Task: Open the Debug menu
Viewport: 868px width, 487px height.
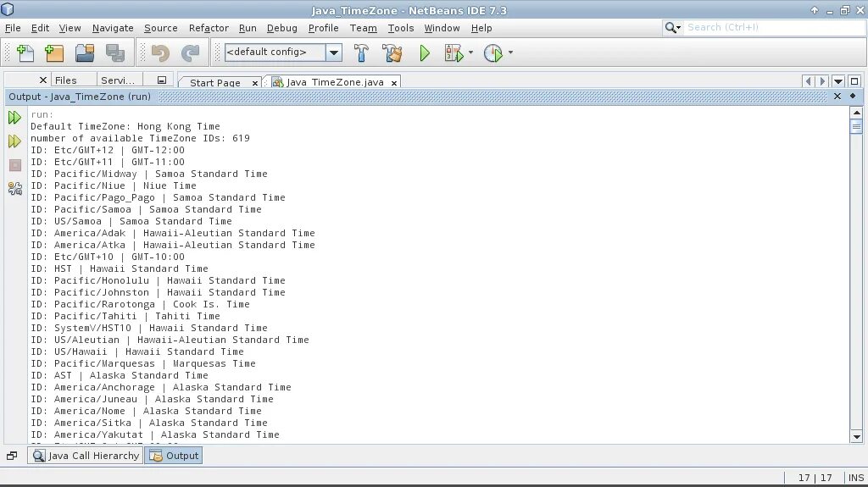Action: (x=281, y=28)
